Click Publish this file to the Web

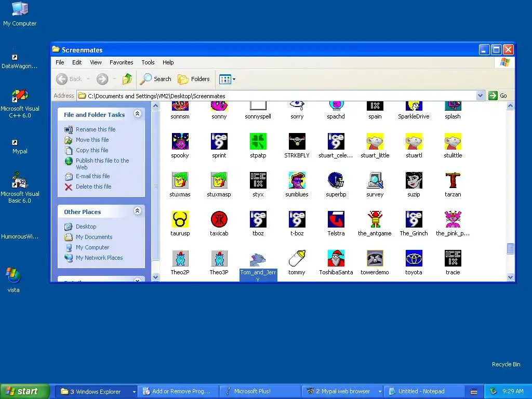pos(102,164)
